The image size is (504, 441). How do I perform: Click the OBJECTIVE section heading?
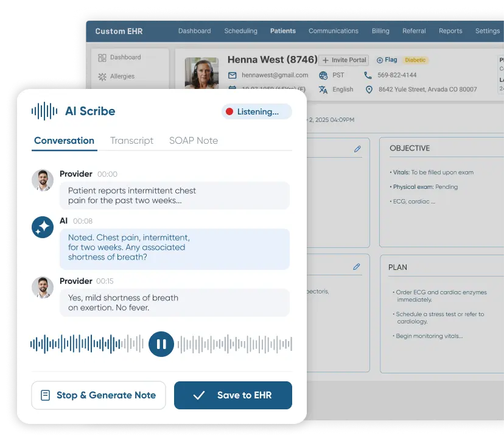coord(410,148)
